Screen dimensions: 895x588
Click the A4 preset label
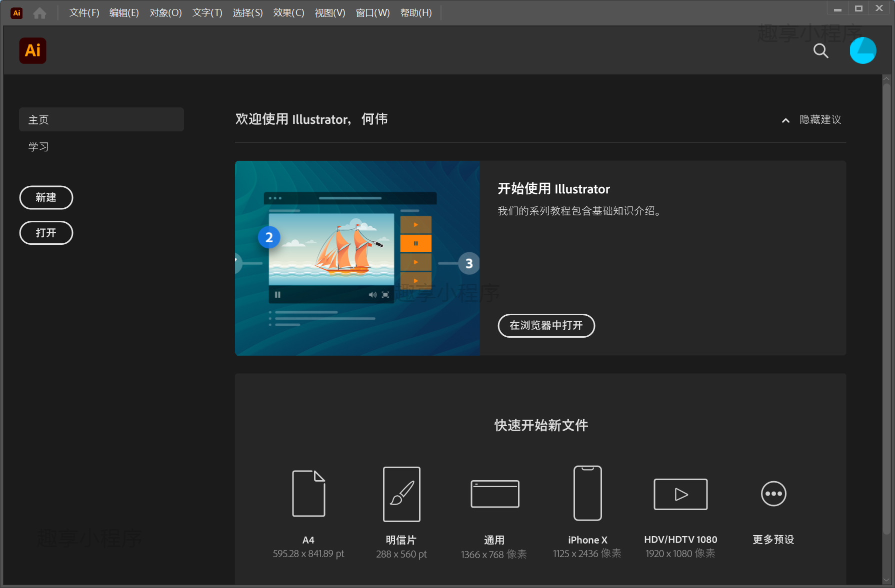pos(308,540)
